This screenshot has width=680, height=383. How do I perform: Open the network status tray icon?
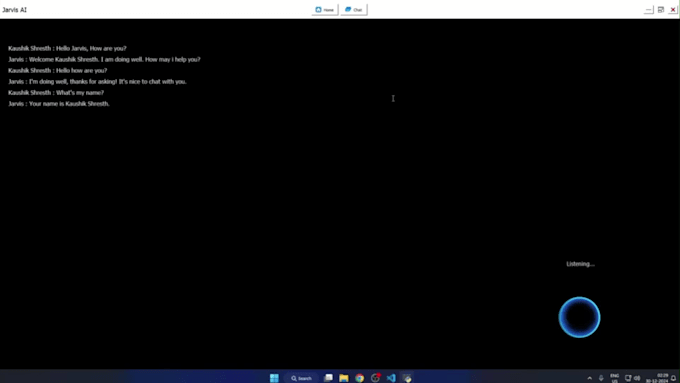point(628,378)
